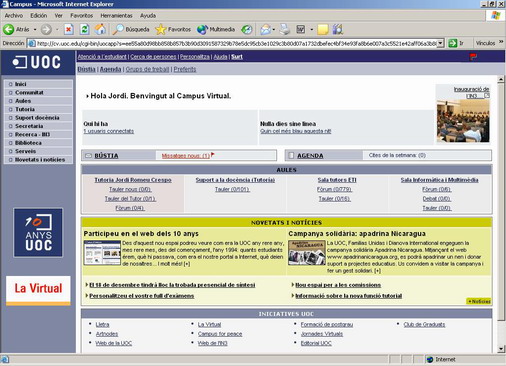The height and width of the screenshot is (366, 506).
Task: Select Biblioteca in the left sidebar
Action: click(x=39, y=143)
